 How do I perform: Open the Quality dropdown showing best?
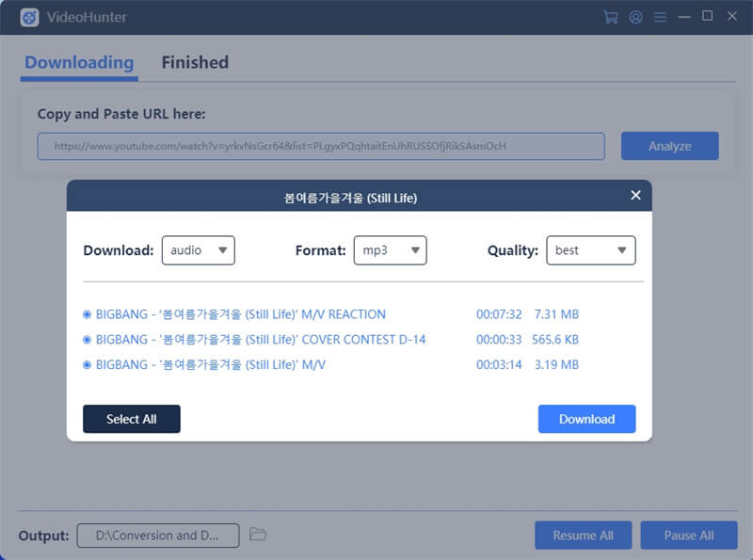tap(591, 250)
